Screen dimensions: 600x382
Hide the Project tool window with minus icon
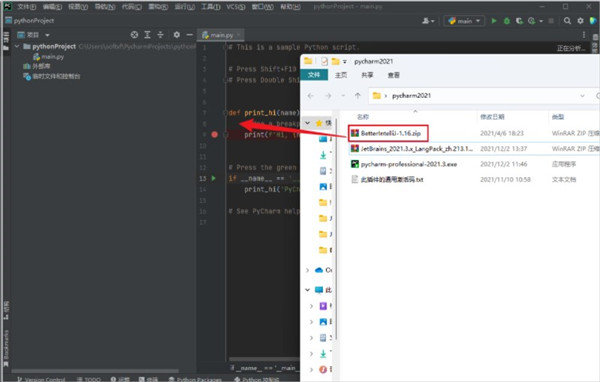point(189,35)
